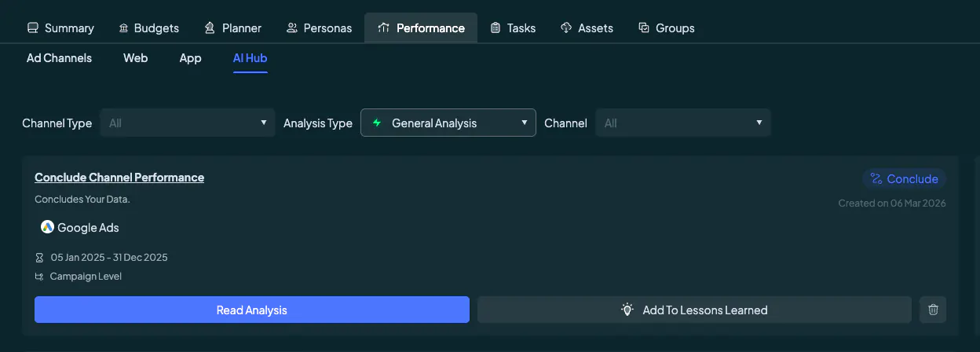980x352 pixels.
Task: Click the Summary tab icon
Action: (33, 27)
